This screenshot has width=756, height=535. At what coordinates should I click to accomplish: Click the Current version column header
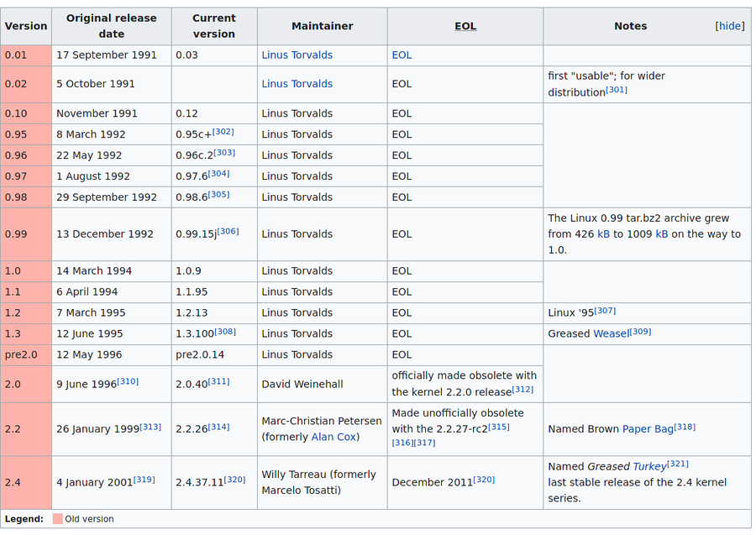[x=214, y=26]
